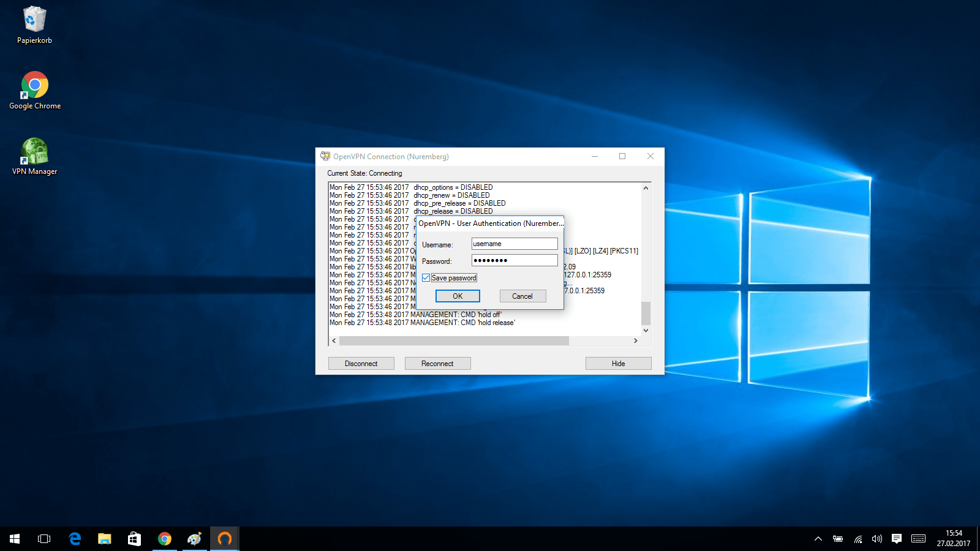Click the log scroll-right arrow
This screenshot has height=551, width=980.
click(636, 340)
